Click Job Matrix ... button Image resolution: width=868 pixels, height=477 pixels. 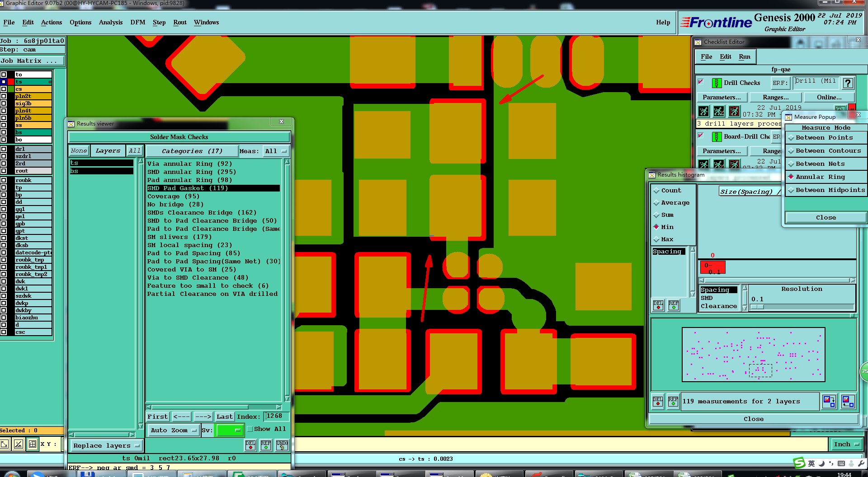click(32, 61)
